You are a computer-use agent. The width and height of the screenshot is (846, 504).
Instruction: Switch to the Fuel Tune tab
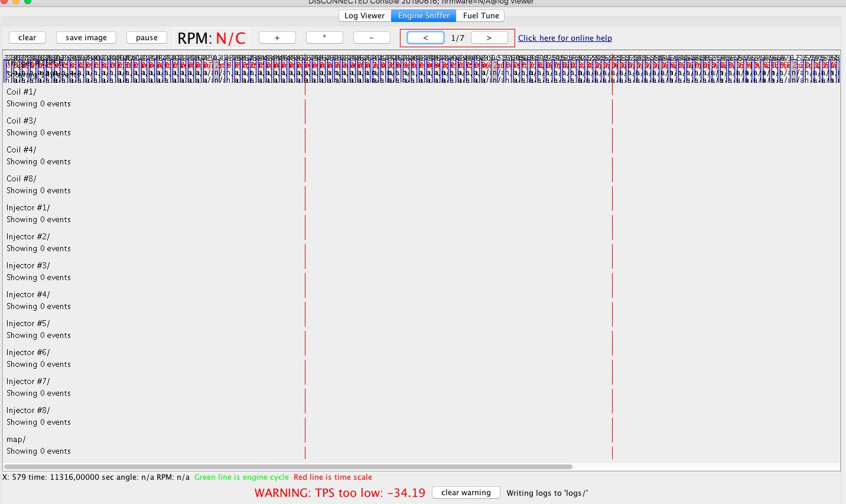(481, 15)
